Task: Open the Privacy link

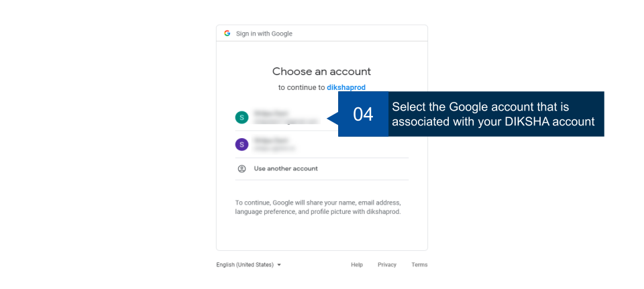Action: (387, 265)
